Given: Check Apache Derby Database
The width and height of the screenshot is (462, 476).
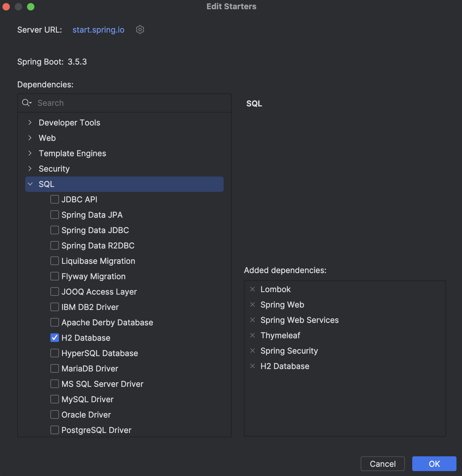Looking at the screenshot, I should 55,322.
